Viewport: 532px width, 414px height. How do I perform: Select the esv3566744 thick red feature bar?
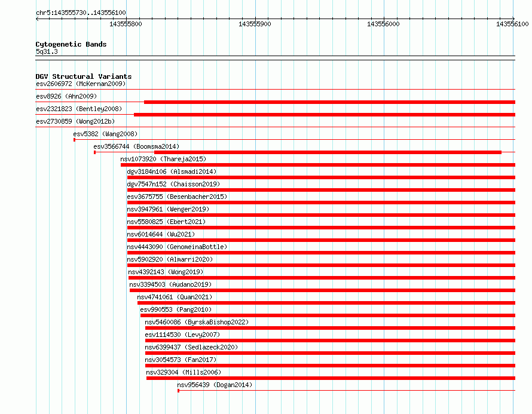(328, 152)
